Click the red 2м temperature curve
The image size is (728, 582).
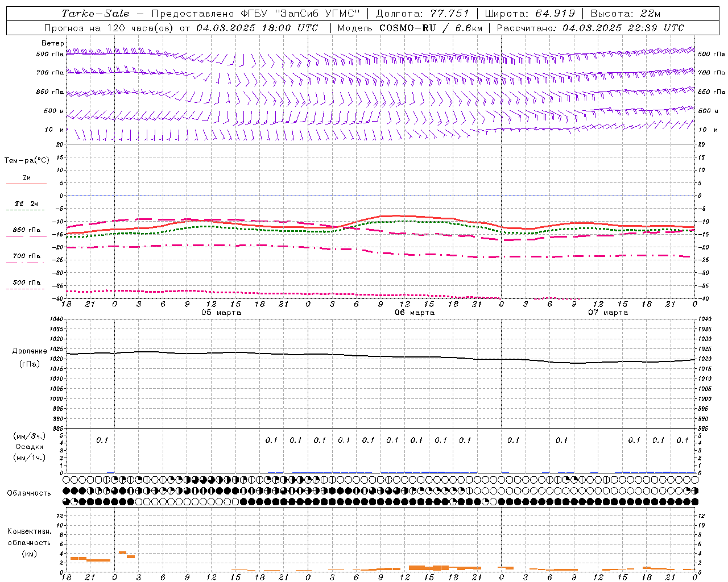coord(381,225)
